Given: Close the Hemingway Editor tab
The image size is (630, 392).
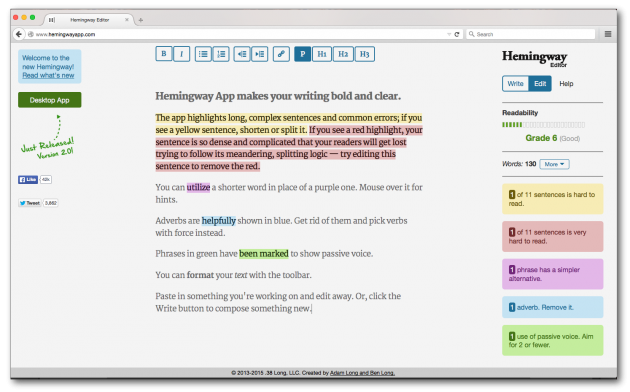Looking at the screenshot, I should pyautogui.click(x=127, y=20).
